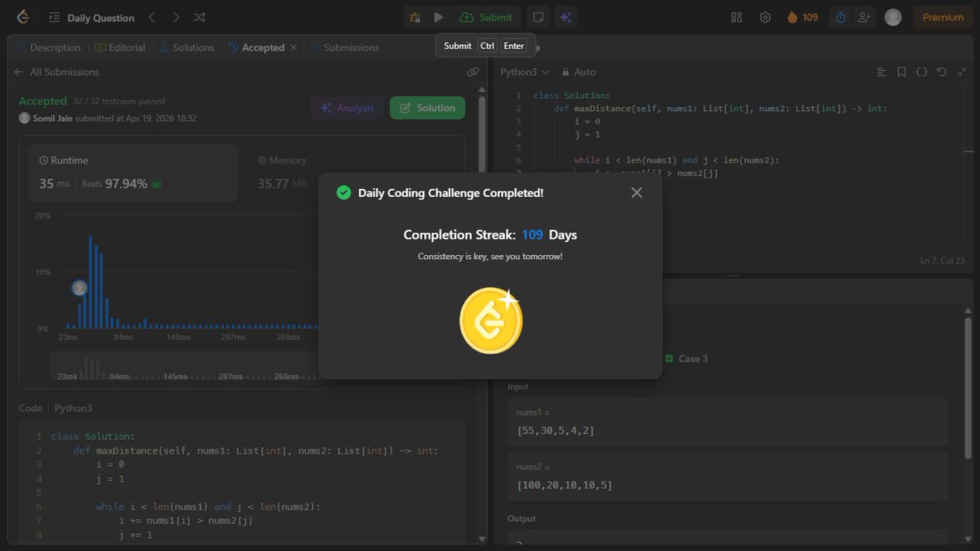Collapse the editor with shrink icon
Viewport: 980px width, 551px height.
pos(962,72)
